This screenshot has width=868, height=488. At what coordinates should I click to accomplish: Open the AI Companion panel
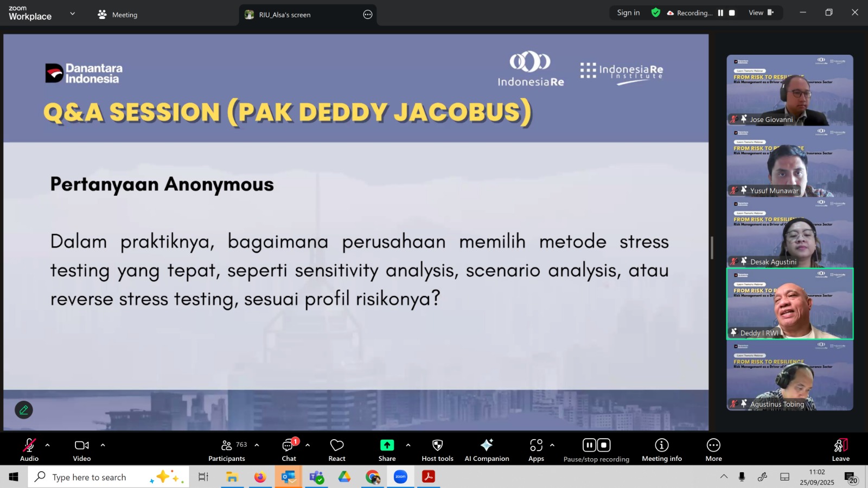(487, 450)
